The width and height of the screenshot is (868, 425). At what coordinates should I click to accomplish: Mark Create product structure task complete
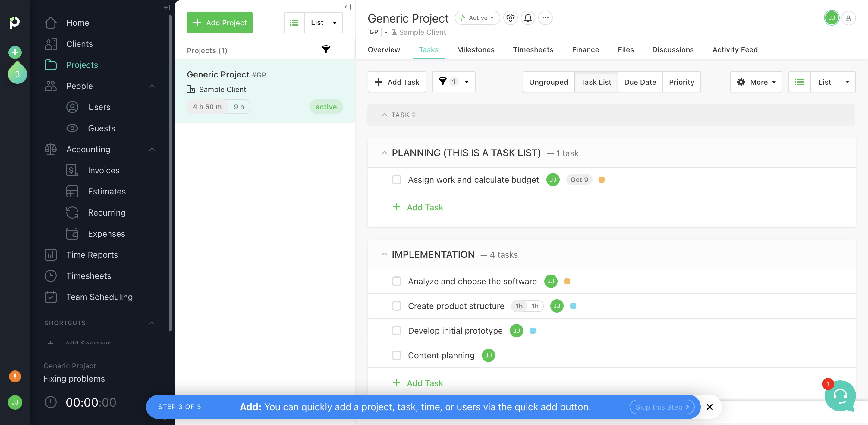pos(397,306)
